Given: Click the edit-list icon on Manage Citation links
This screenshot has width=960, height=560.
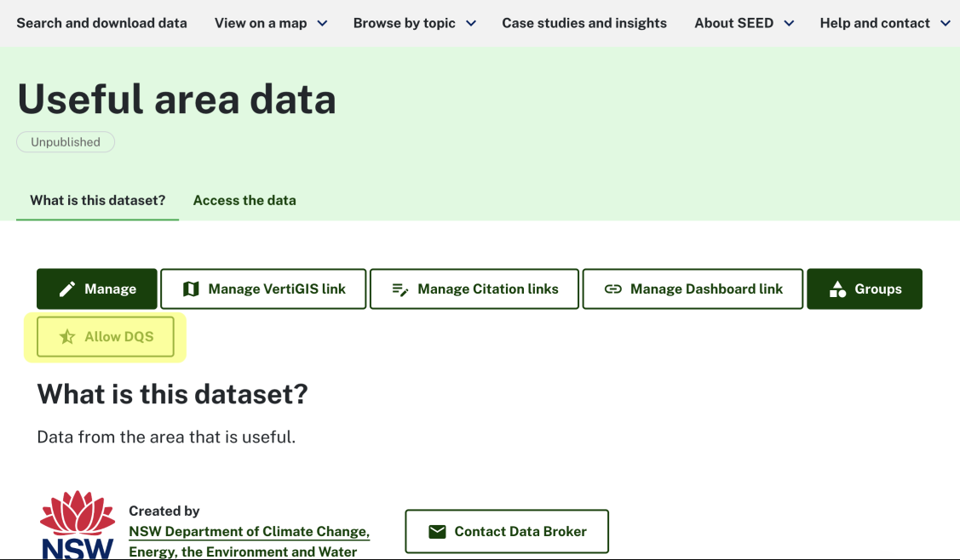Looking at the screenshot, I should [400, 289].
